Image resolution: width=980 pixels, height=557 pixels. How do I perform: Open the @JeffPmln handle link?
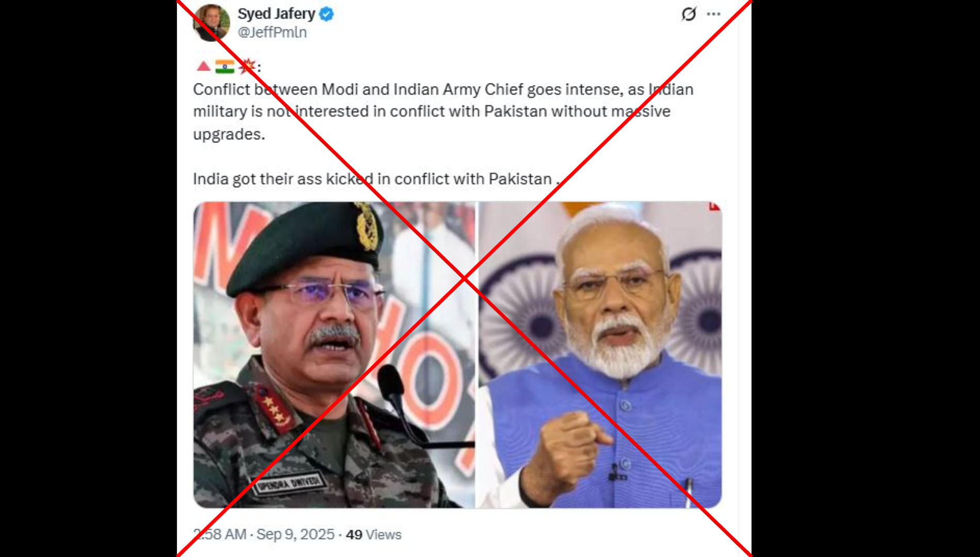(272, 32)
